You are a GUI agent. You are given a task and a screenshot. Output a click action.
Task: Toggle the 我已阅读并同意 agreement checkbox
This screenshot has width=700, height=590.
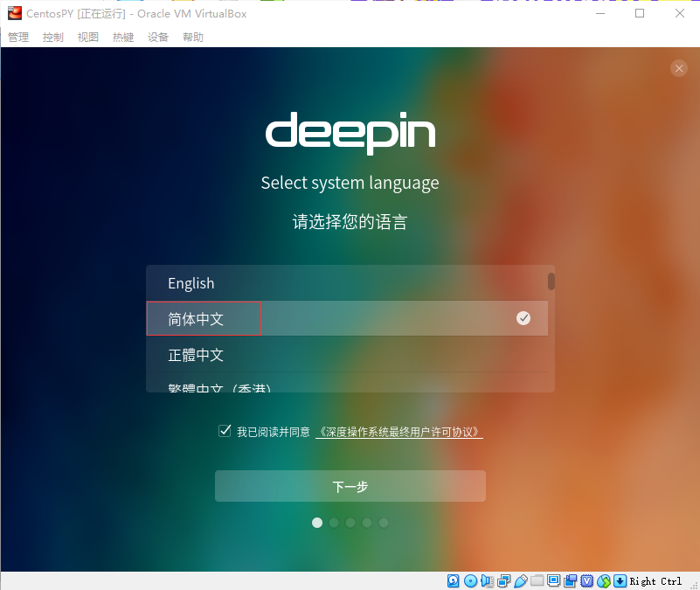pos(225,431)
